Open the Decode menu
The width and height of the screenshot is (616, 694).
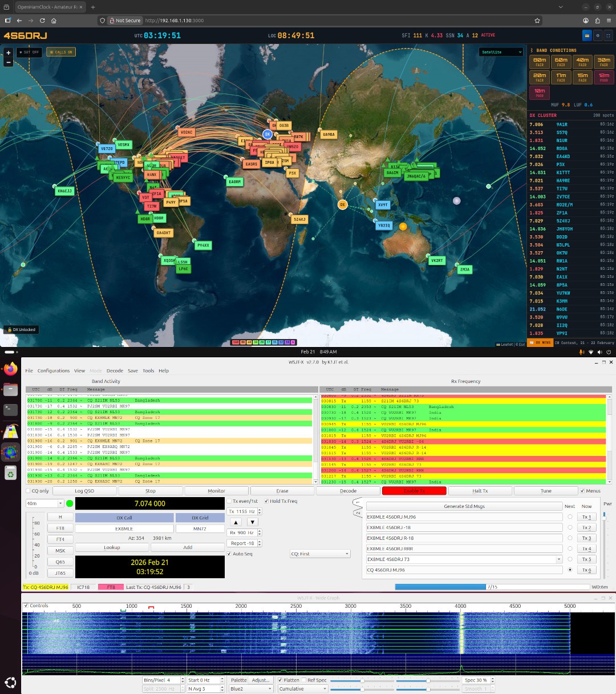[x=114, y=370]
